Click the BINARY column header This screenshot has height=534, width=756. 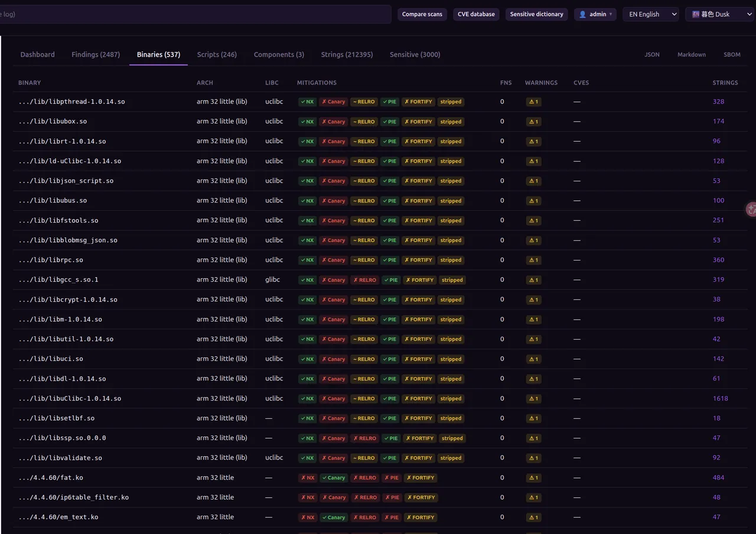click(30, 83)
